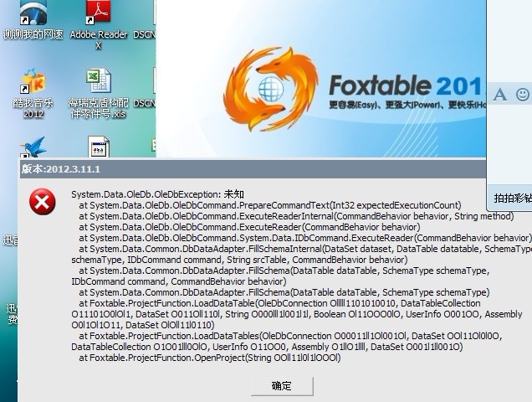Image resolution: width=532 pixels, height=402 pixels.
Task: Click the 版本:2012.3.11.1 dialog title bar
Action: click(253, 169)
